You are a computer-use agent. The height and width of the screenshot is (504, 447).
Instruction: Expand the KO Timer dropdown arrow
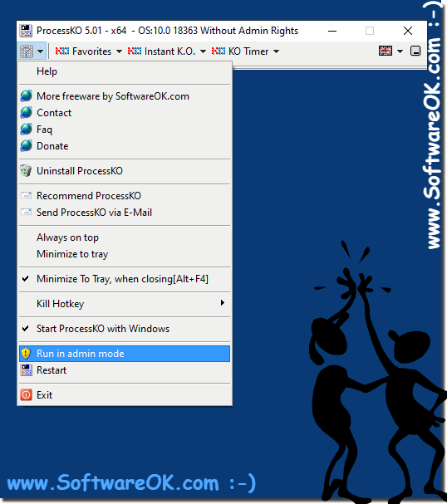tap(276, 51)
